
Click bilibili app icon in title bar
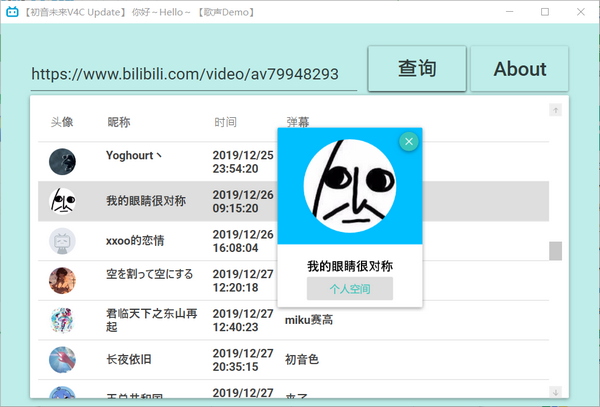[12, 12]
